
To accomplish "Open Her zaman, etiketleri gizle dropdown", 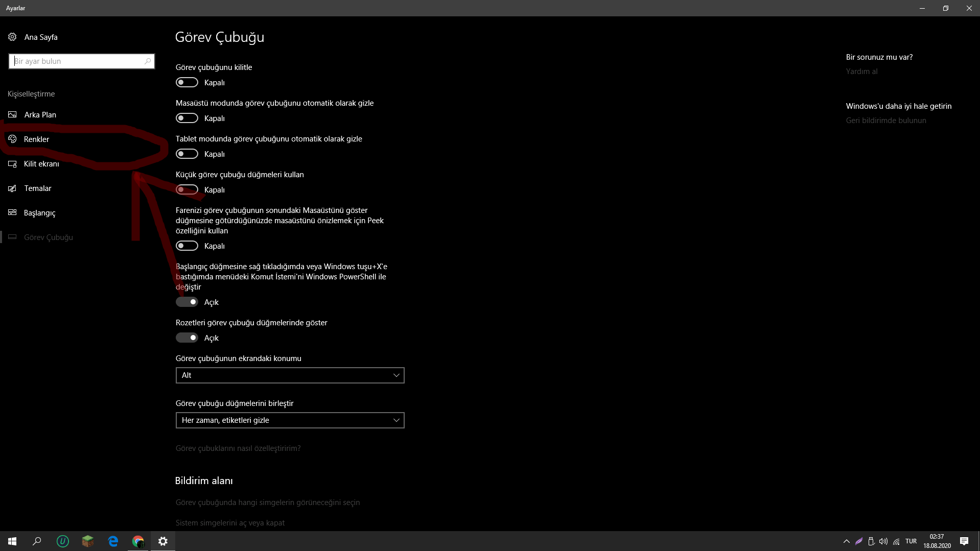I will point(290,420).
